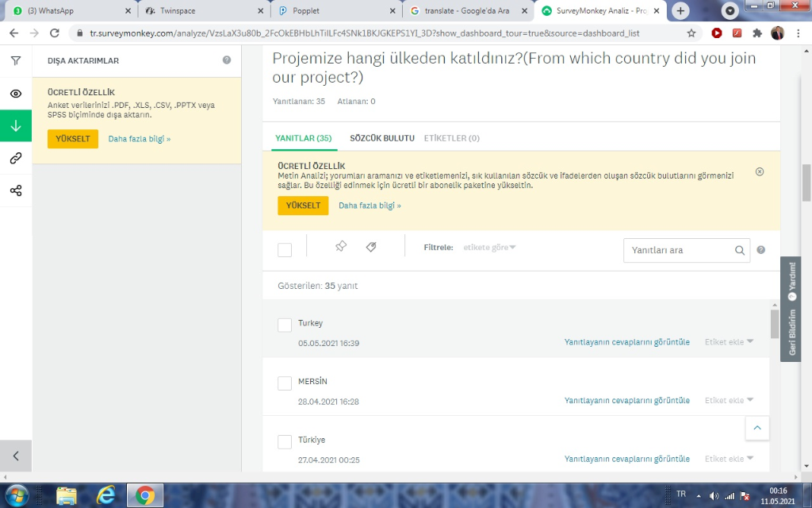Click the scroll-to-top arrow button
The image size is (812, 508).
(x=757, y=428)
